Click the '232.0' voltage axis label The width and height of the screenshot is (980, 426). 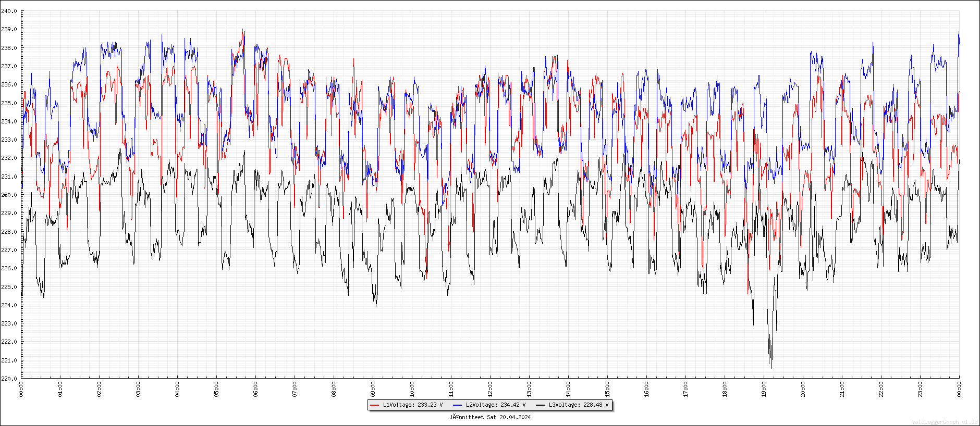point(9,158)
